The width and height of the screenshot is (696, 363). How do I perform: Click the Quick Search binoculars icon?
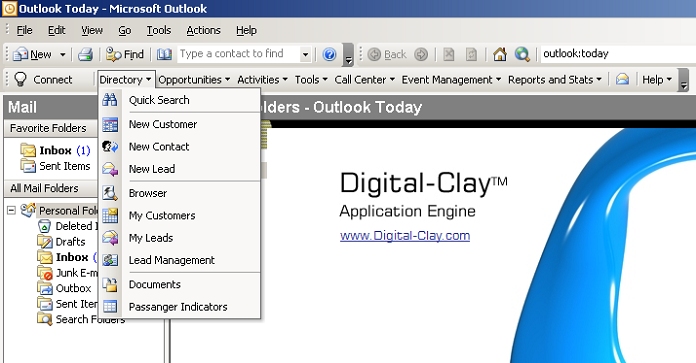(x=110, y=100)
